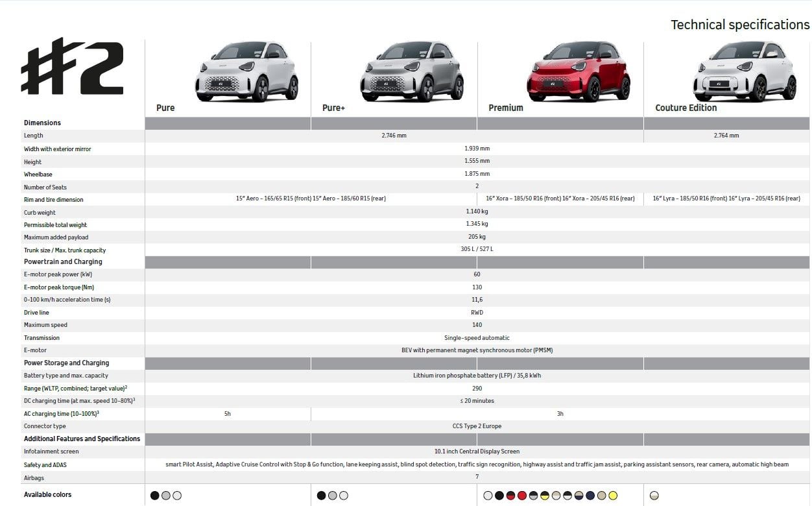
Task: Click the 130 peak torque value
Action: (x=477, y=287)
